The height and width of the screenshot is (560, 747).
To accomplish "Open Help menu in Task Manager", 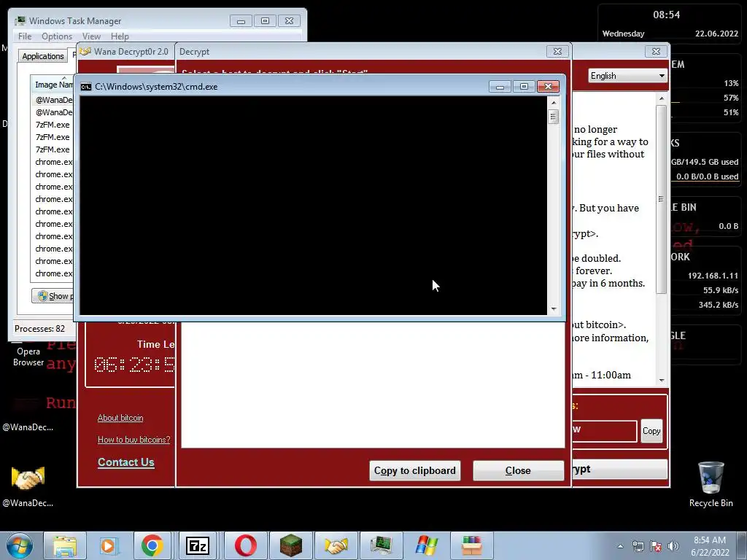I will pos(120,36).
